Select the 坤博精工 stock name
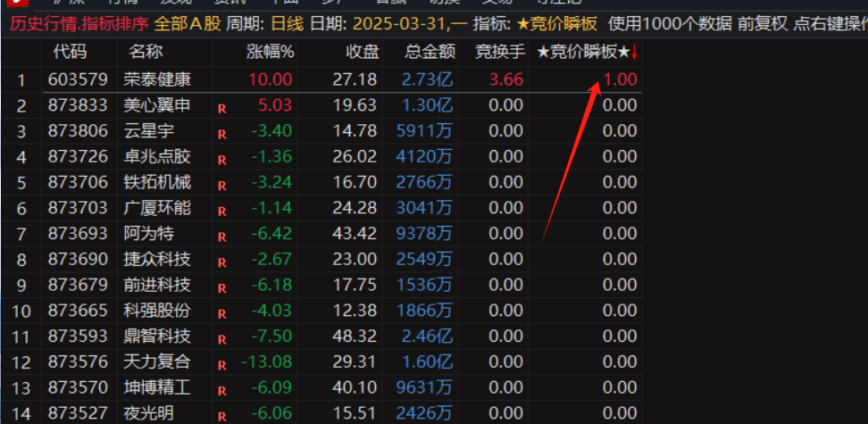 pyautogui.click(x=157, y=387)
